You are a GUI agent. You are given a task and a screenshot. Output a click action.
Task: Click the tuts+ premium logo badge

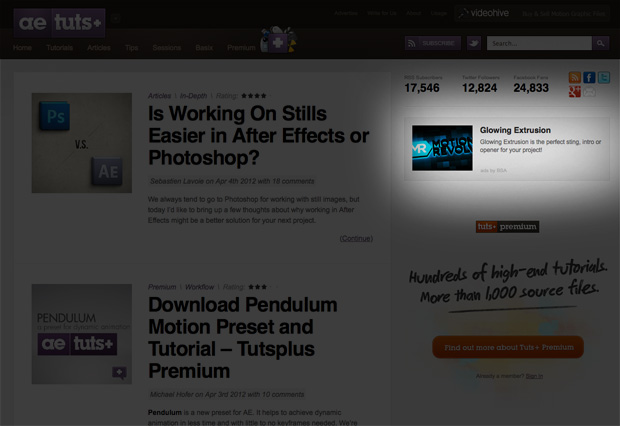[x=507, y=227]
